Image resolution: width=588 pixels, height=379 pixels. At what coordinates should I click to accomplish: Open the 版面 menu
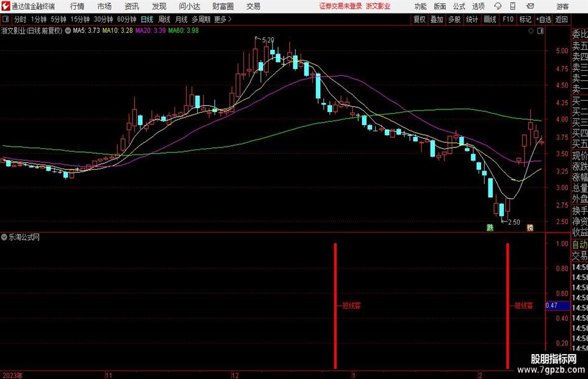[439, 6]
